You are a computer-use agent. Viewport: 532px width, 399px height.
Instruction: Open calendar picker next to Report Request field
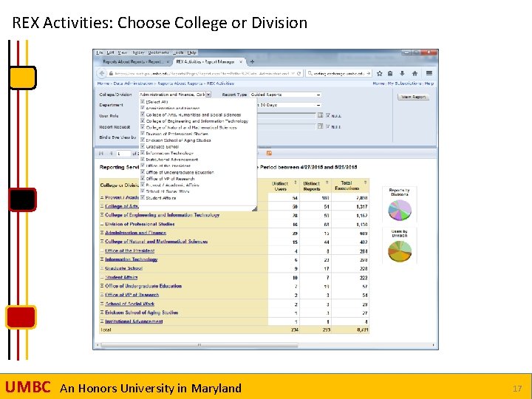pyautogui.click(x=320, y=126)
